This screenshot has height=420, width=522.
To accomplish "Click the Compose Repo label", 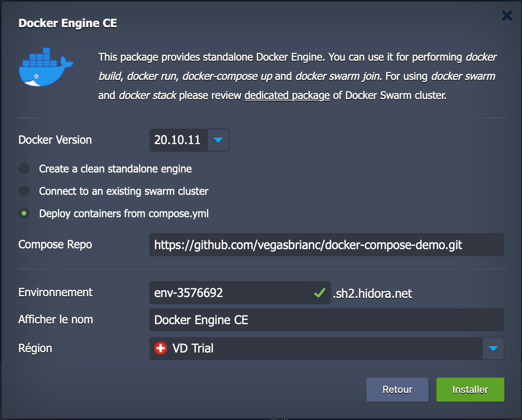I will coord(55,244).
